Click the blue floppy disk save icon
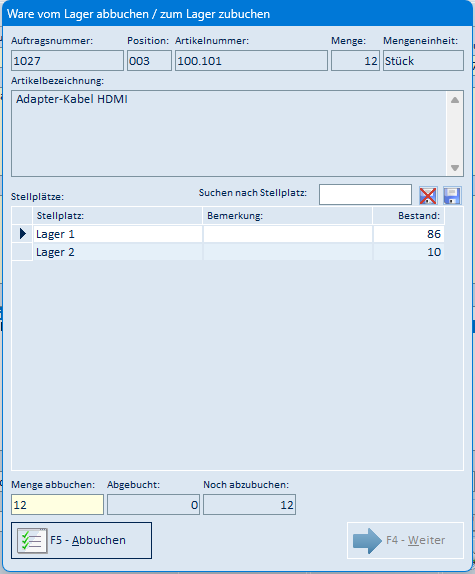475x574 pixels. 452,195
